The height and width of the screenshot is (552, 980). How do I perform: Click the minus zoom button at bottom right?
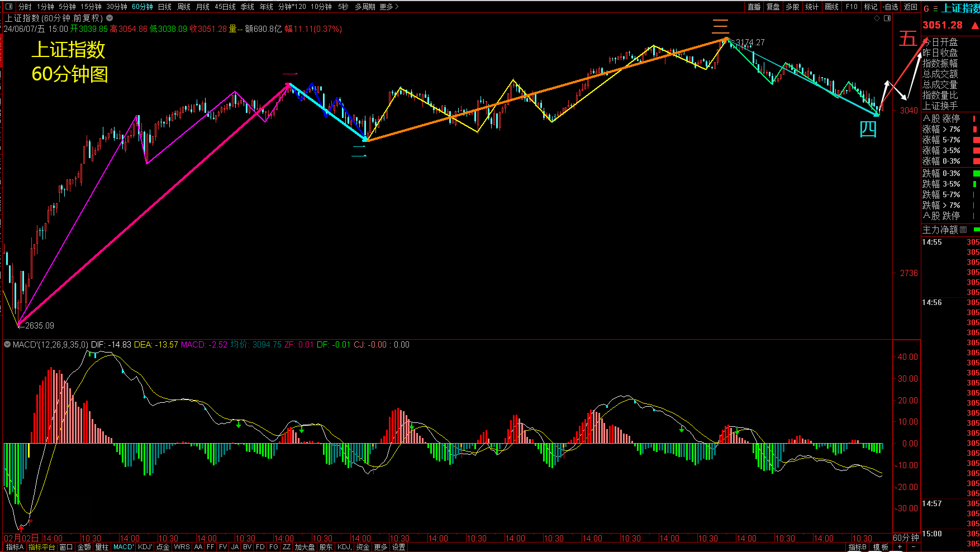(x=913, y=547)
